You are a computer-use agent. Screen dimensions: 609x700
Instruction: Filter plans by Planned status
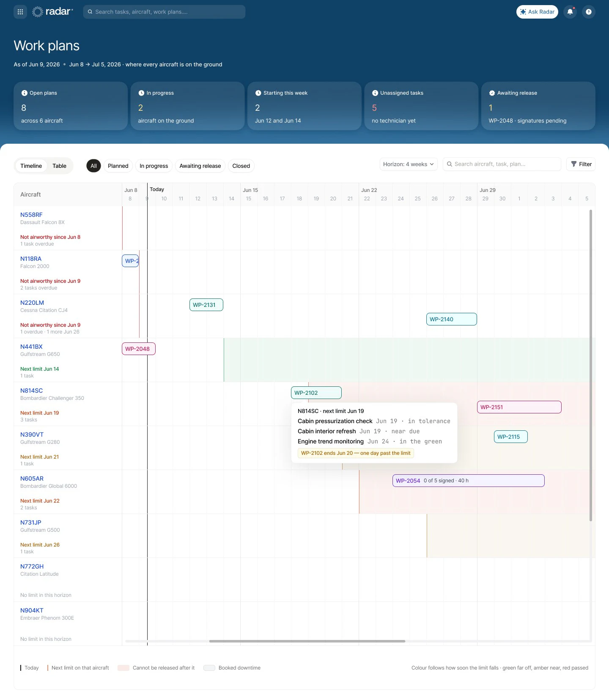click(118, 166)
